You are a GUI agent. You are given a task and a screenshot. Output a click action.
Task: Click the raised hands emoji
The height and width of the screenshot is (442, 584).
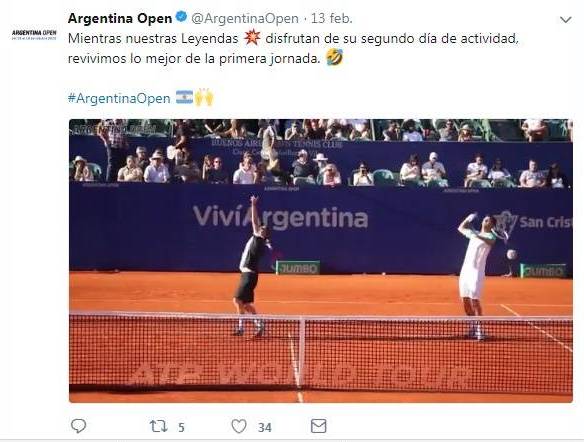204,97
